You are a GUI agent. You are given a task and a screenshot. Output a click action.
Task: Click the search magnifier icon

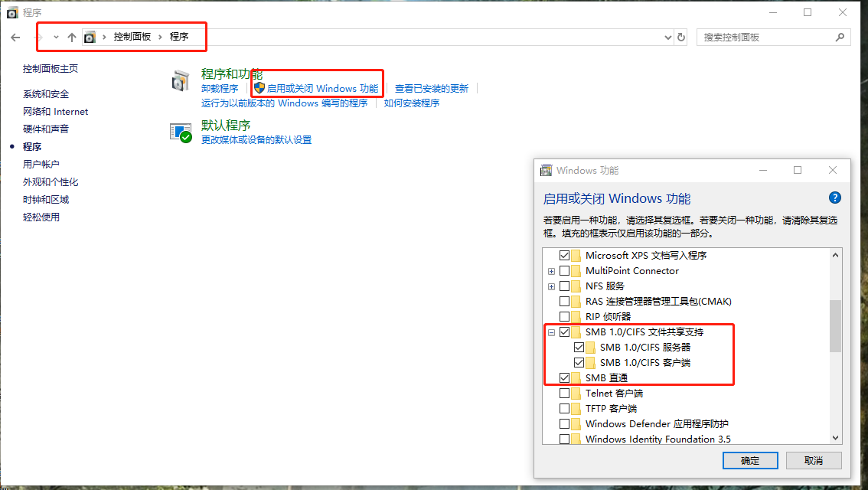point(840,37)
